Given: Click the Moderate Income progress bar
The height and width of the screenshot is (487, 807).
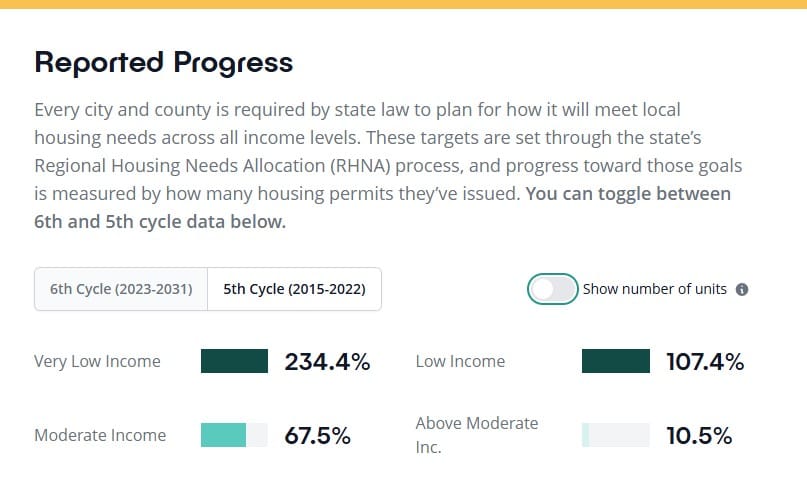Looking at the screenshot, I should (x=234, y=435).
